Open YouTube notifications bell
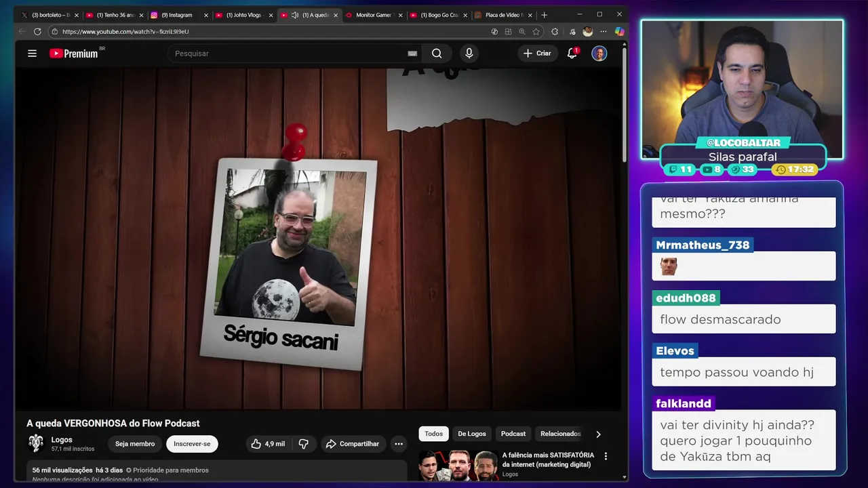This screenshot has height=488, width=868. [572, 54]
